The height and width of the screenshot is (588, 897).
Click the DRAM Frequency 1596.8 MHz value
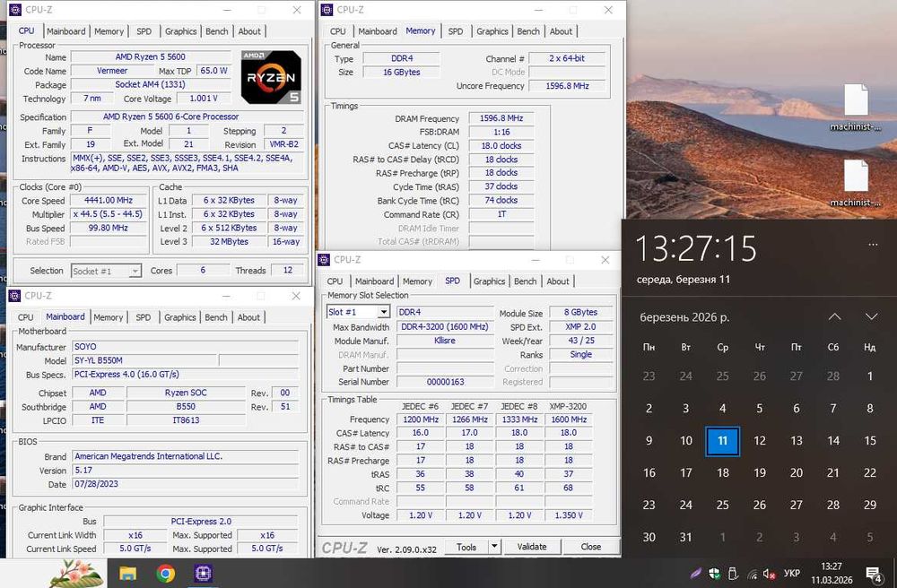[x=501, y=118]
